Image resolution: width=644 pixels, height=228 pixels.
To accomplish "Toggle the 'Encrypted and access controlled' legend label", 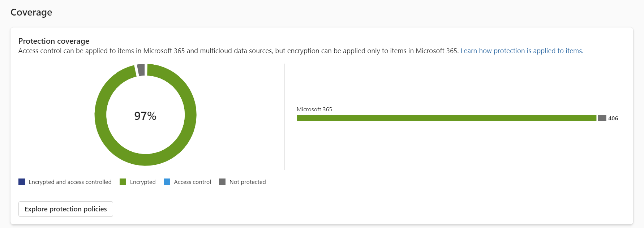I will click(70, 182).
